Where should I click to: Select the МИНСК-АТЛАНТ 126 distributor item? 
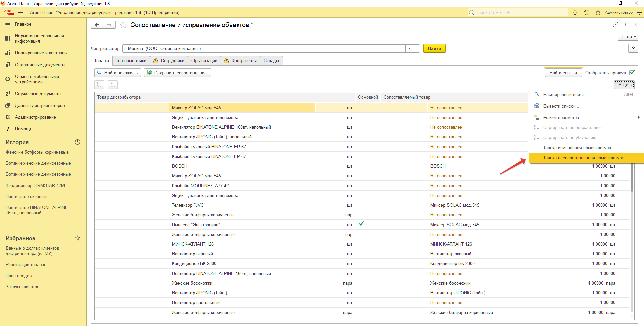(193, 244)
